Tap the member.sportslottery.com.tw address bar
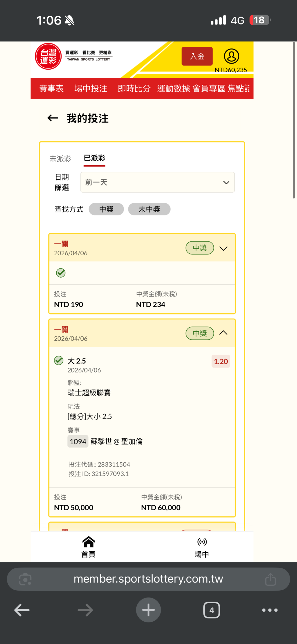This screenshot has width=297, height=644. (148, 579)
